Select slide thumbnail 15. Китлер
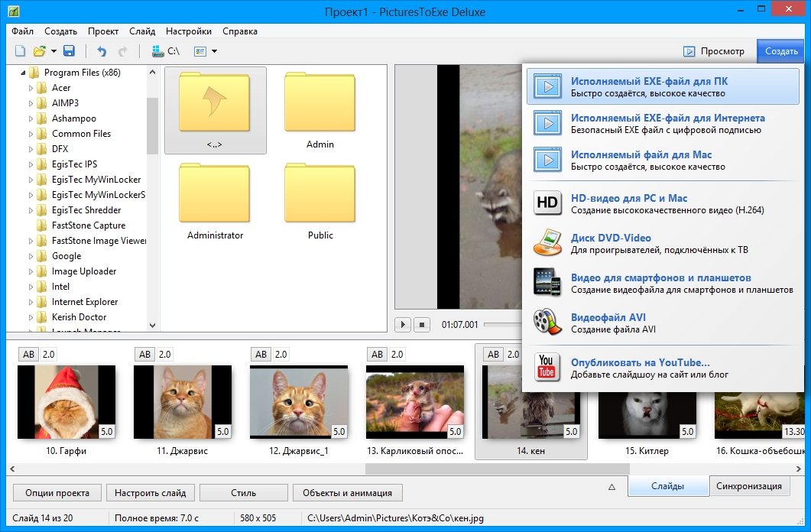Screen dimensions: 811x532 coord(647,415)
